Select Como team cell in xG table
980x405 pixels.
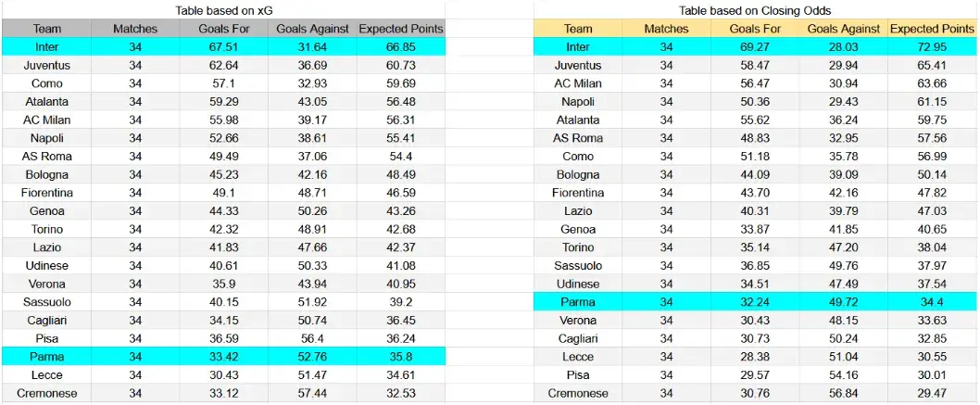point(47,83)
